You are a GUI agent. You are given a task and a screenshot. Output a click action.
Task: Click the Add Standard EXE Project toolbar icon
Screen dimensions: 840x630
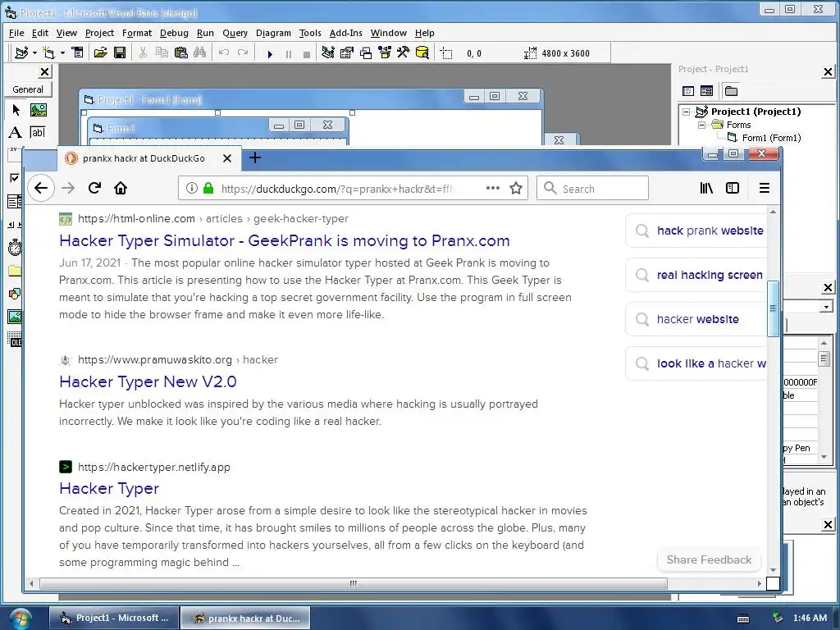pyautogui.click(x=21, y=52)
